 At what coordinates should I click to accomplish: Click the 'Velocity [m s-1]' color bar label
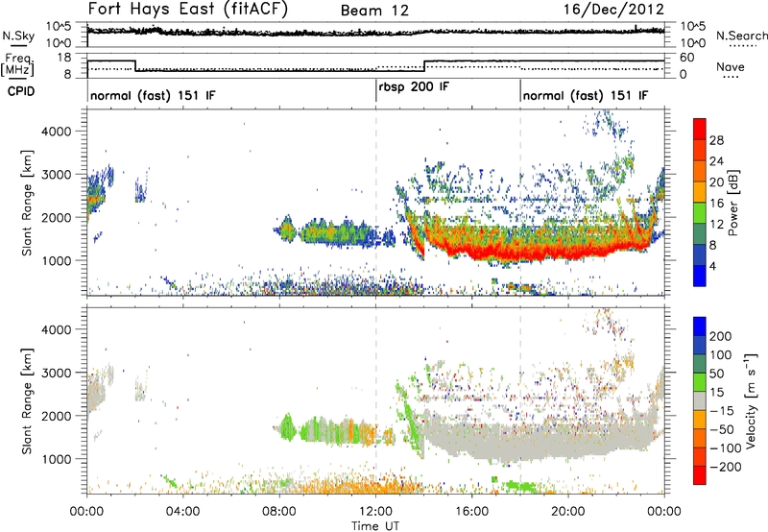[751, 401]
